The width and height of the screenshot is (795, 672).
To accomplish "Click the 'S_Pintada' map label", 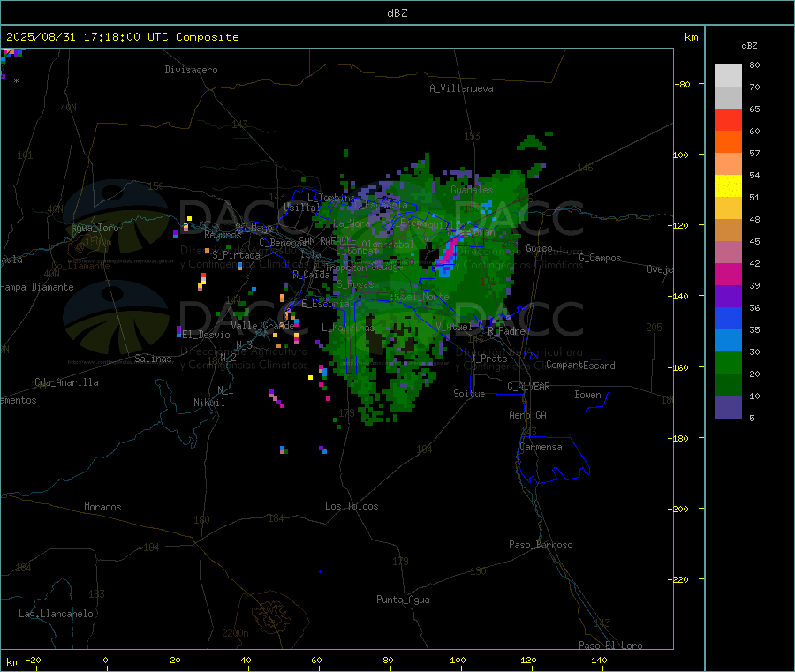I will [236, 255].
